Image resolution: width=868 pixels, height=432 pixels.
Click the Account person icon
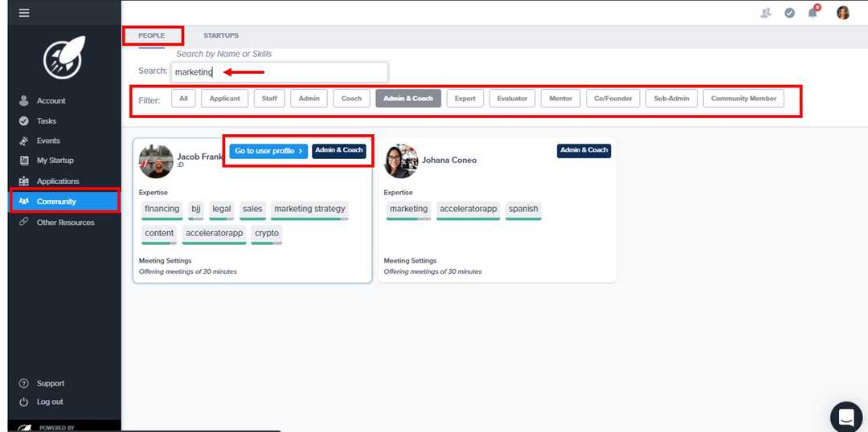[x=24, y=100]
